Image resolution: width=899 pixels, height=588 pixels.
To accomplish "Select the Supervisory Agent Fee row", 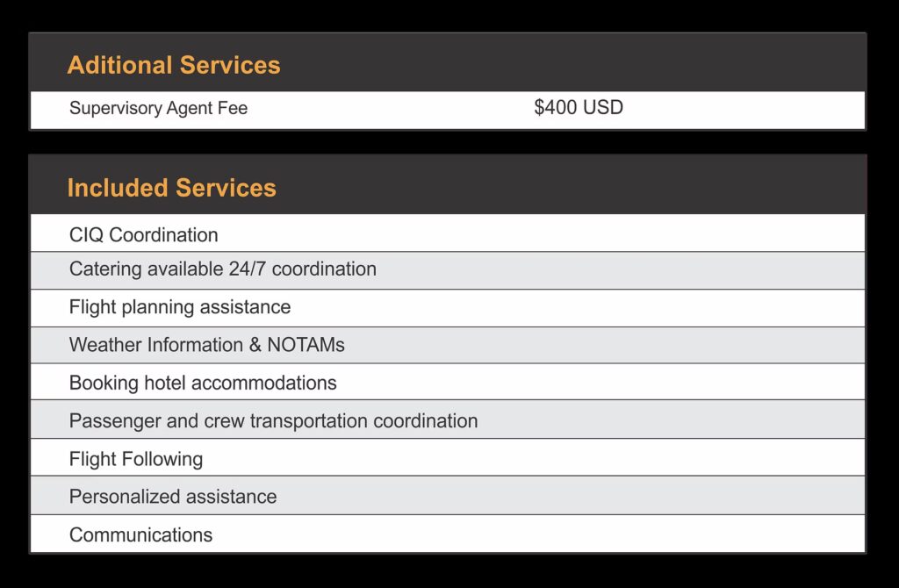I will pyautogui.click(x=448, y=110).
